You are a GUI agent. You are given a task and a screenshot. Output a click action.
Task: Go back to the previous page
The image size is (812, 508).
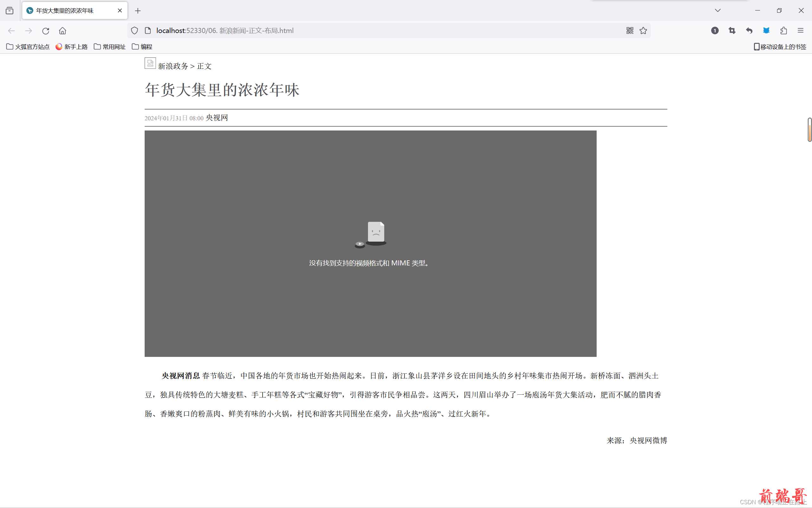[x=11, y=30]
